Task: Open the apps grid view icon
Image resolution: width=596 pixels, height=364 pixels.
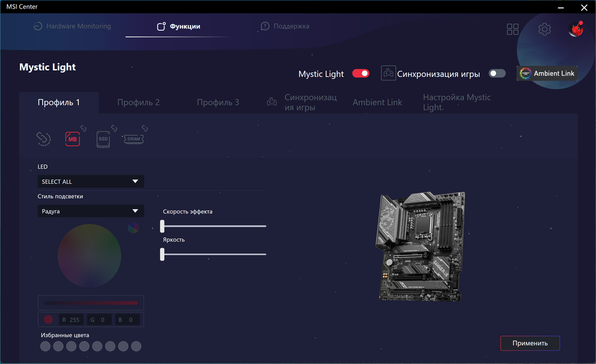Action: (x=512, y=29)
